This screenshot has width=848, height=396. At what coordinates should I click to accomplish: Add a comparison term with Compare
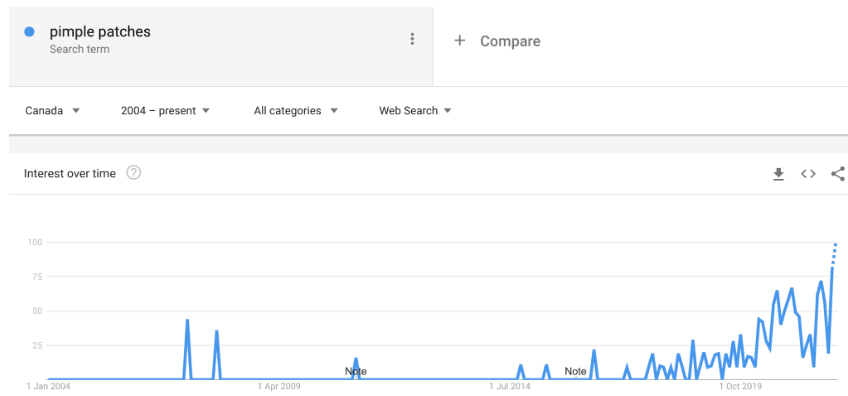[510, 41]
